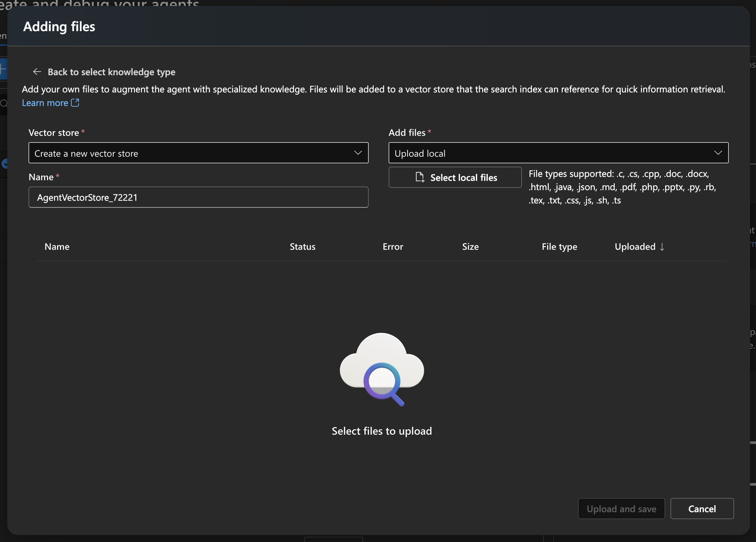Image resolution: width=756 pixels, height=542 pixels.
Task: Expand the Add files dropdown chevron
Action: [x=718, y=153]
